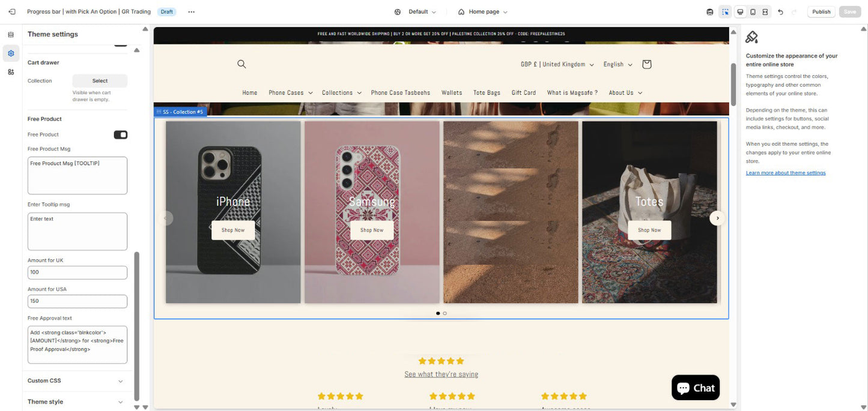Open the App embeds icon in sidebar

click(11, 71)
